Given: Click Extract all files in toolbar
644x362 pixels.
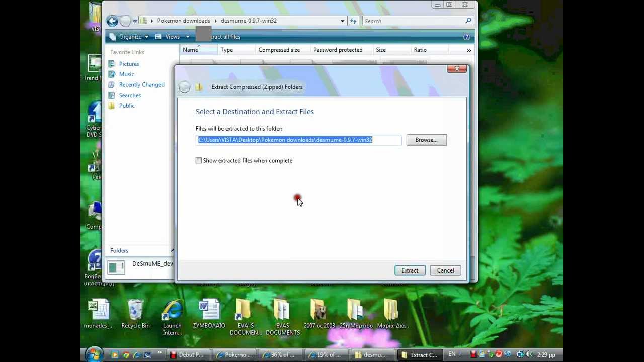Looking at the screenshot, I should (218, 37).
